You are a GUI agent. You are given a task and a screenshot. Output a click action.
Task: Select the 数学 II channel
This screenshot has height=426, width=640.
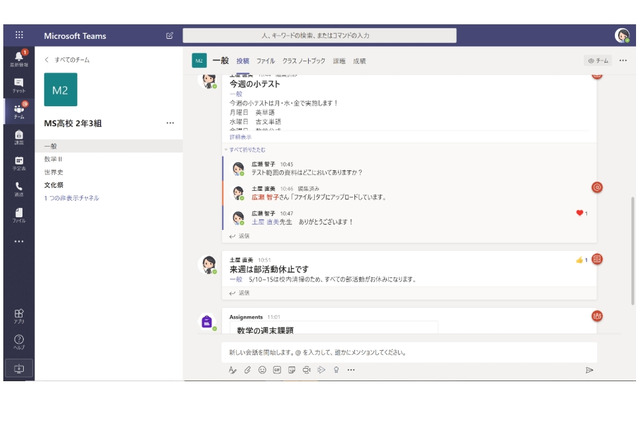(x=109, y=159)
